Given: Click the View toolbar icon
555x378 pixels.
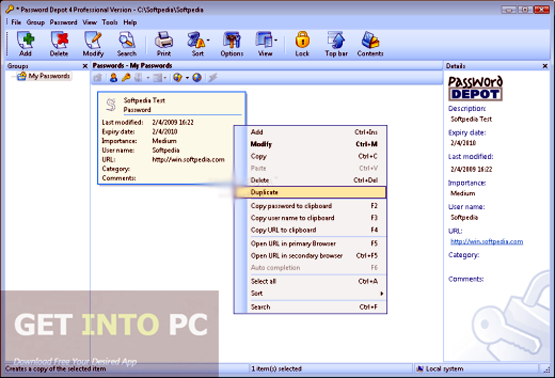Looking at the screenshot, I should point(264,44).
